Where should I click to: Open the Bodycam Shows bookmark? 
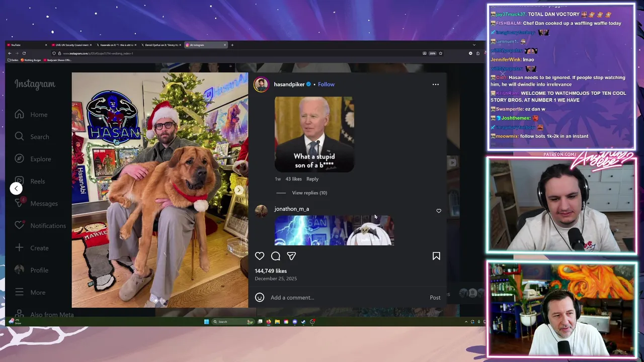[x=58, y=60]
